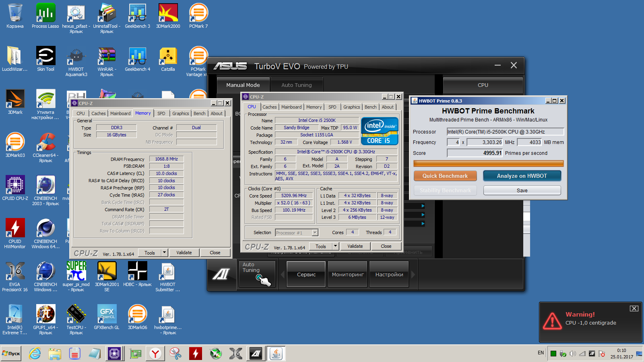Open WinRAR desktop shortcut
The width and height of the screenshot is (644, 362).
[x=107, y=62]
